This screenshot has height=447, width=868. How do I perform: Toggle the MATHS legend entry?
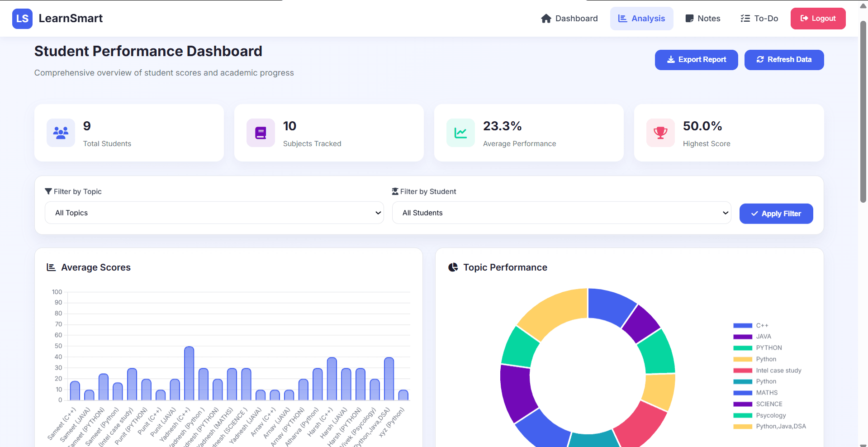(x=755, y=393)
